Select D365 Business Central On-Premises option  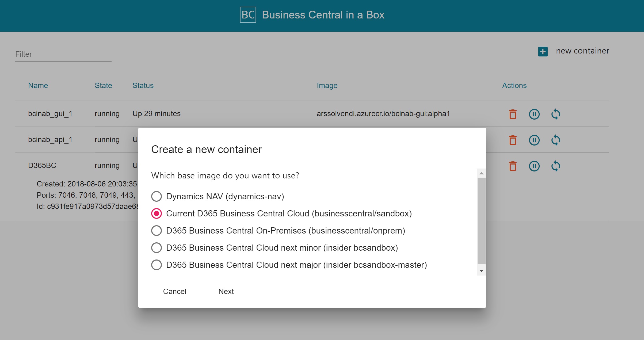[x=157, y=231]
